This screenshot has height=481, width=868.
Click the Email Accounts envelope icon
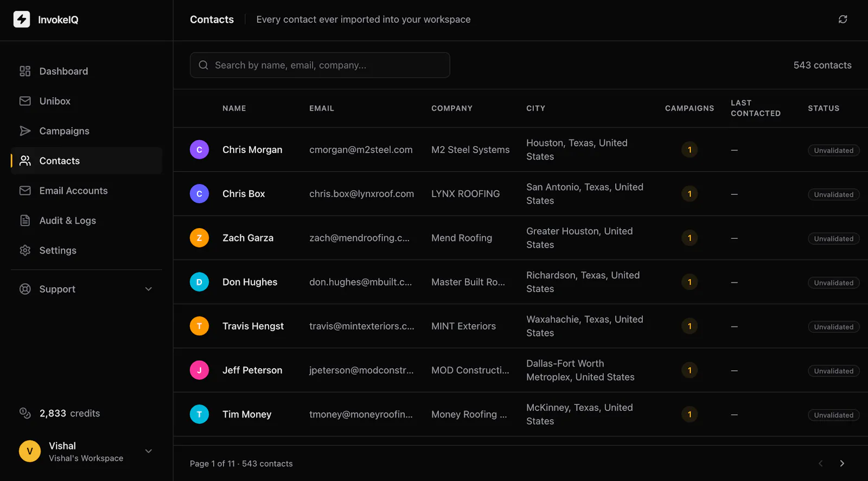pyautogui.click(x=25, y=191)
